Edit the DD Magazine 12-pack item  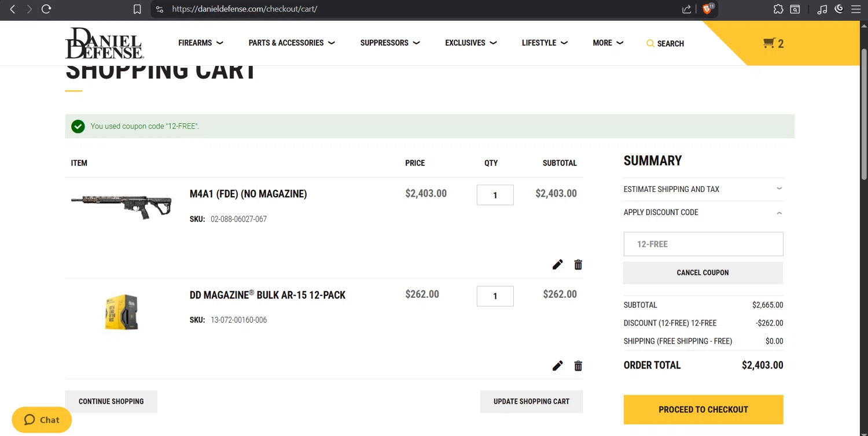pos(557,366)
